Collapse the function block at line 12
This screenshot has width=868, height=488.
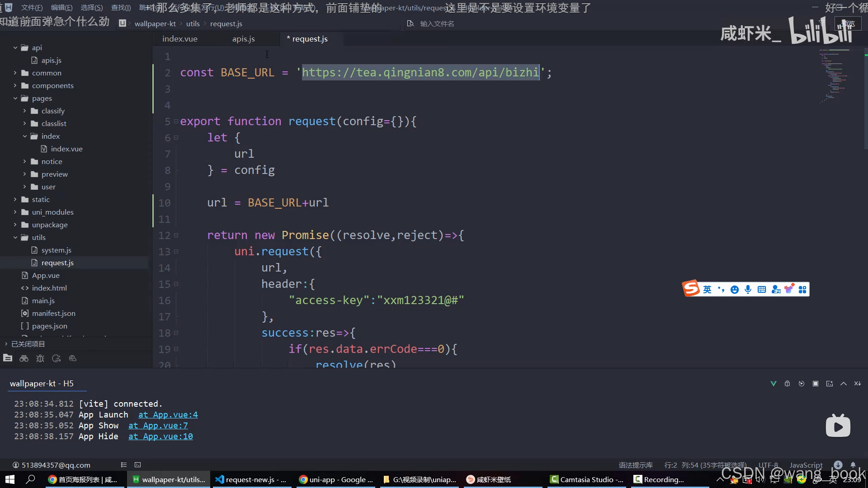tap(176, 235)
